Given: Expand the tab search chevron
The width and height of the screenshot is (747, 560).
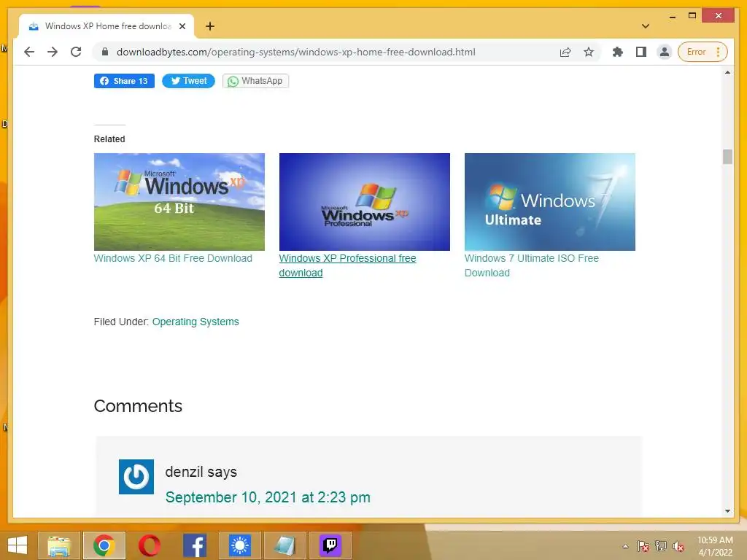Looking at the screenshot, I should coord(646,26).
